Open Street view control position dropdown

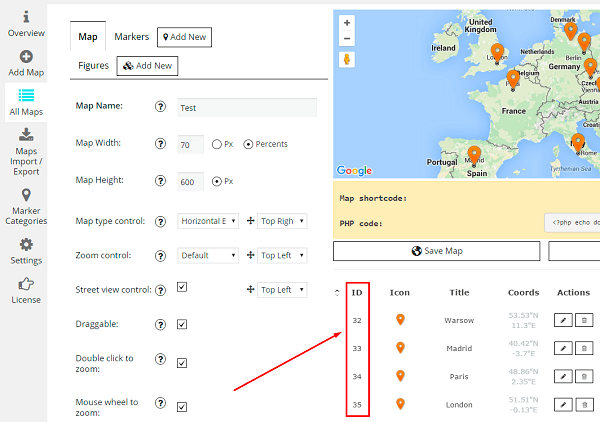(x=282, y=290)
